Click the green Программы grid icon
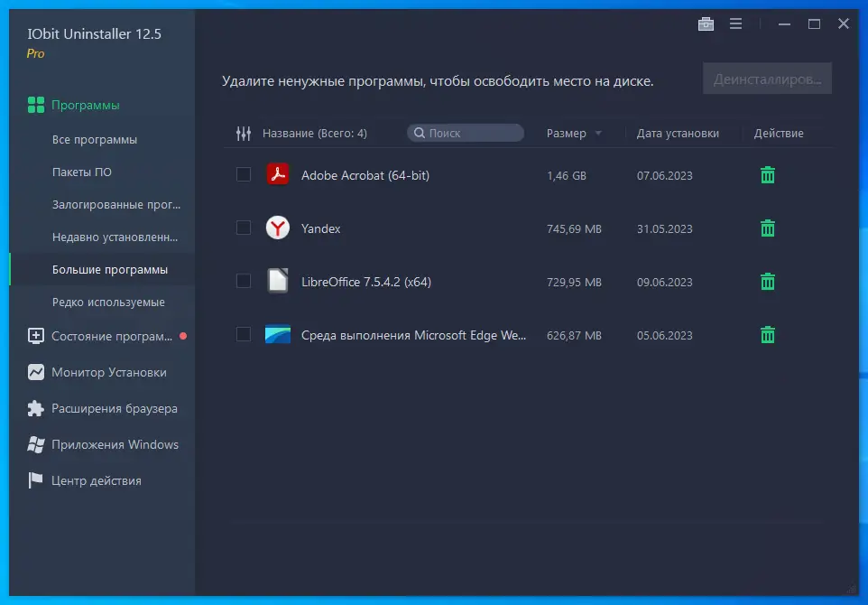 [x=36, y=105]
